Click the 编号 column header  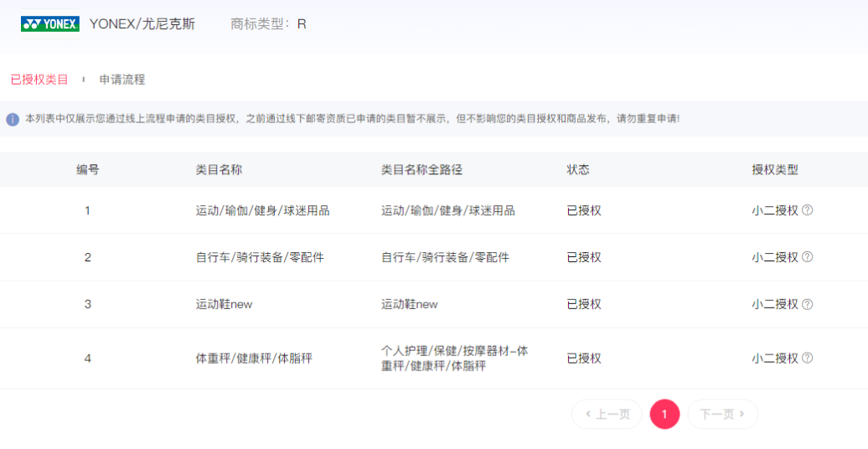point(88,169)
